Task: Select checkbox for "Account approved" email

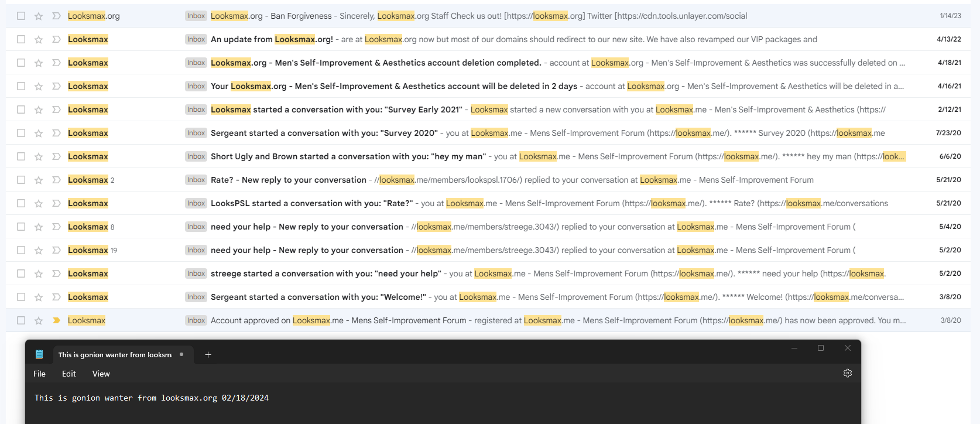Action: (x=21, y=320)
